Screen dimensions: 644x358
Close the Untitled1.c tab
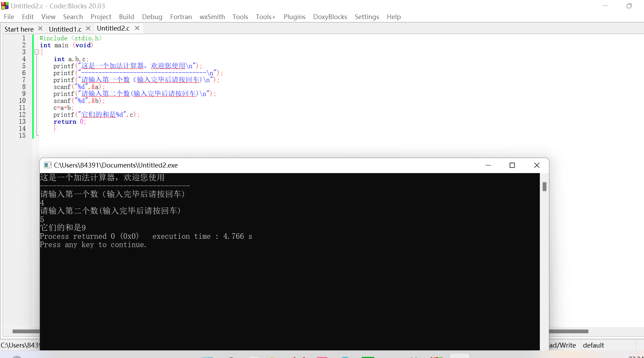click(x=88, y=29)
